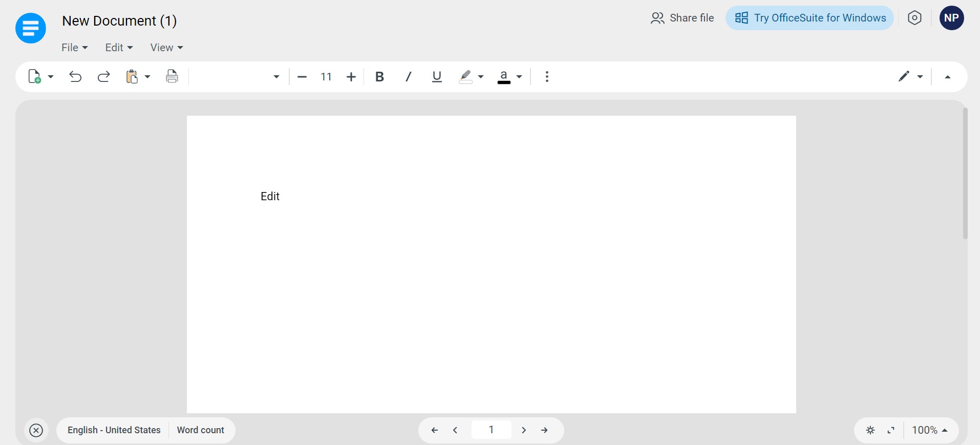Click the page number input field

pyautogui.click(x=491, y=430)
